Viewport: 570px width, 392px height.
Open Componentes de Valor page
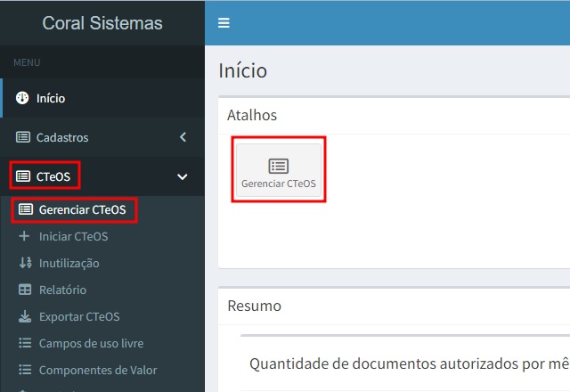point(98,370)
